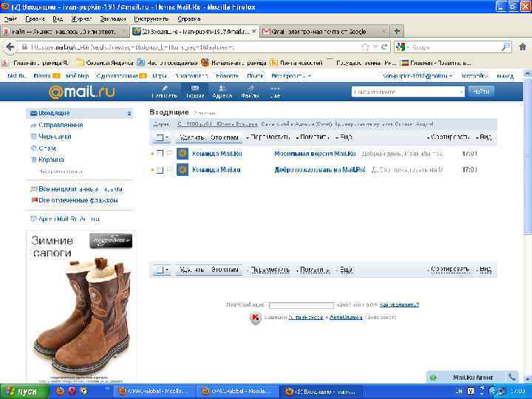Switch to the Яндекс browser tab
Image resolution: width=532 pixels, height=399 pixels.
click(x=64, y=32)
